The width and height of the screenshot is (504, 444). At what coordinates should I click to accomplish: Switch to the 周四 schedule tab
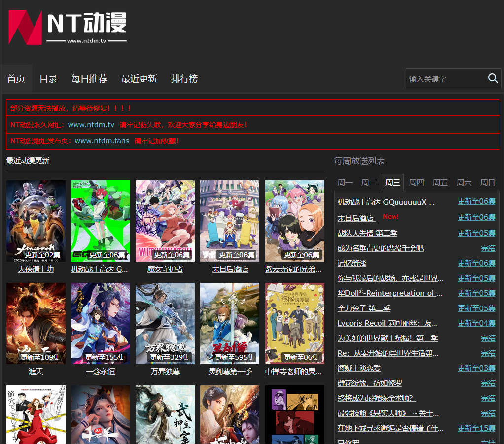click(416, 182)
